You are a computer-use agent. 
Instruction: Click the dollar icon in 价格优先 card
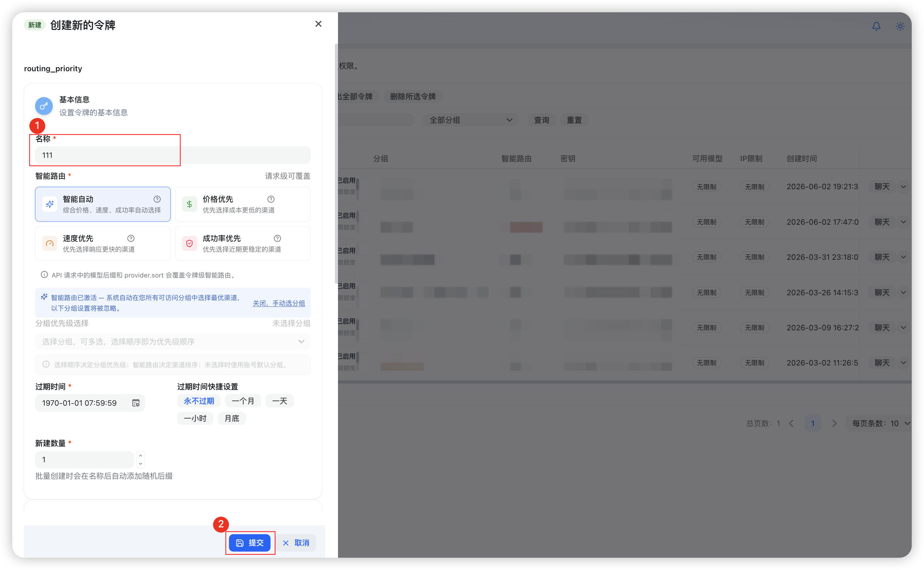pos(189,204)
